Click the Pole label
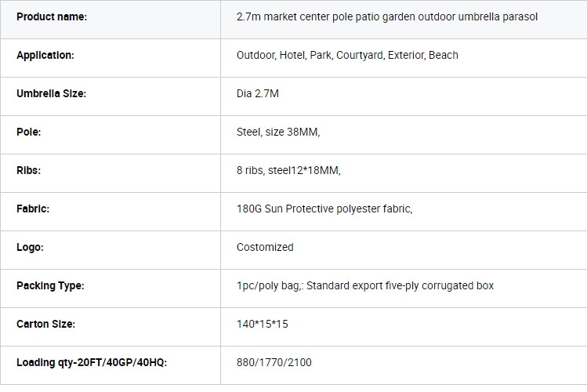The width and height of the screenshot is (587, 392). (28, 132)
